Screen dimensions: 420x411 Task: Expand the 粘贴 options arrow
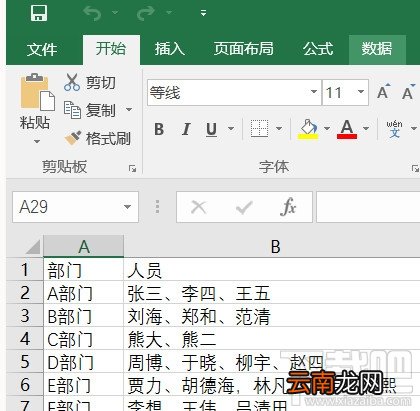click(37, 142)
